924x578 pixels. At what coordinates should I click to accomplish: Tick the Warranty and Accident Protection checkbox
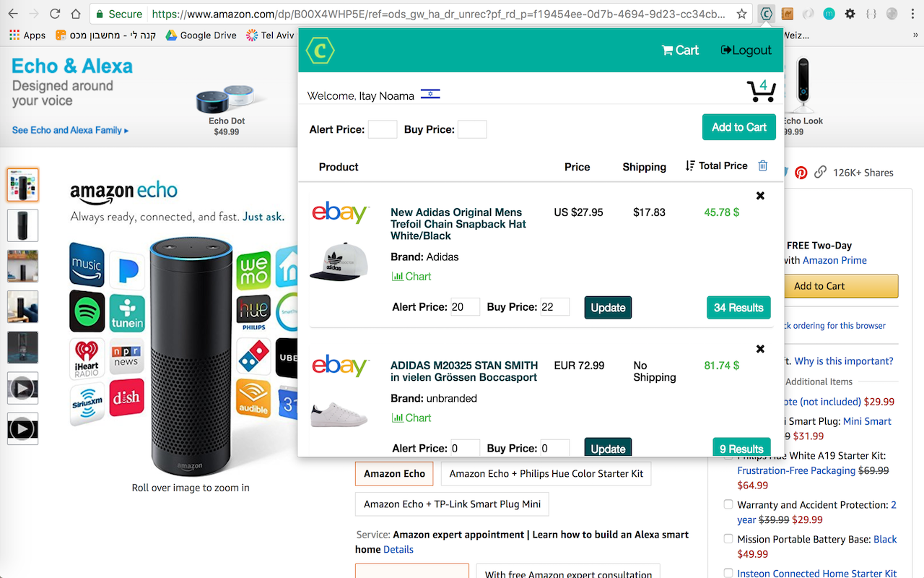(728, 504)
